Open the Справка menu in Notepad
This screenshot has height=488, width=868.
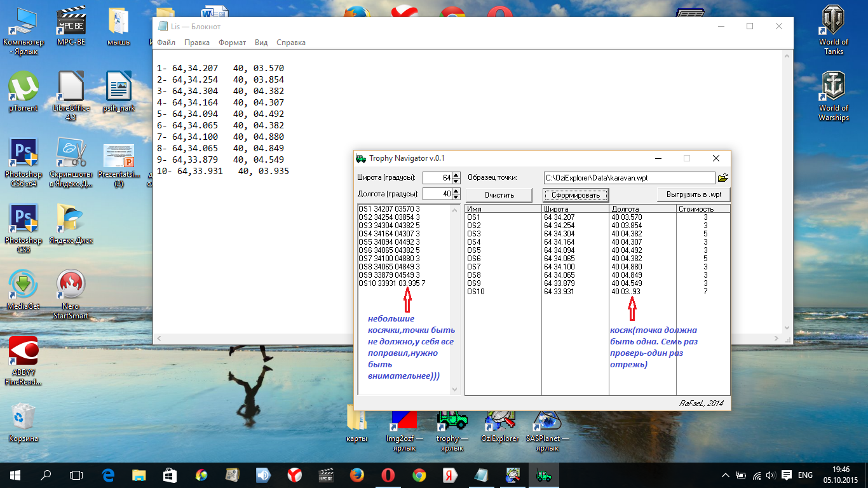pyautogui.click(x=291, y=43)
